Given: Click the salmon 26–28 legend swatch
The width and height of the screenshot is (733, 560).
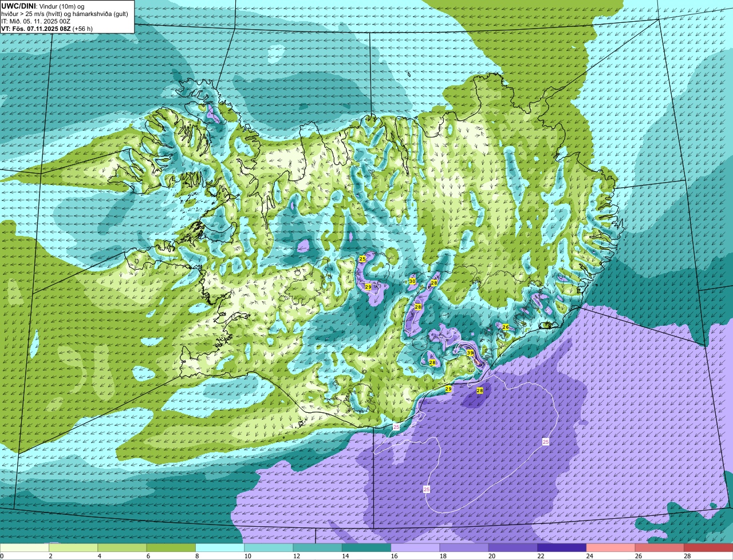Looking at the screenshot, I should pyautogui.click(x=660, y=547).
